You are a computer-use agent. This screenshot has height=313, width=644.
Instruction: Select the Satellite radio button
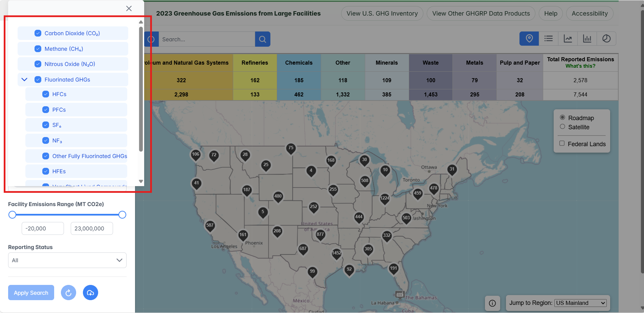click(562, 127)
